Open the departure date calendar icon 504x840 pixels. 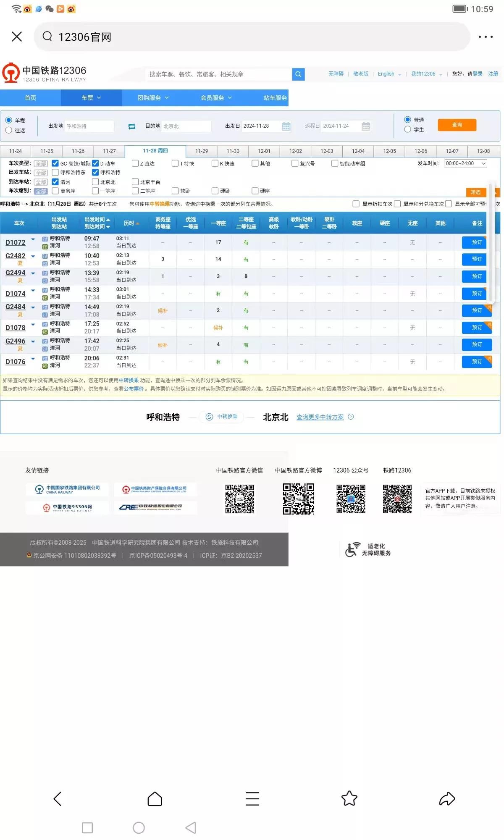286,126
